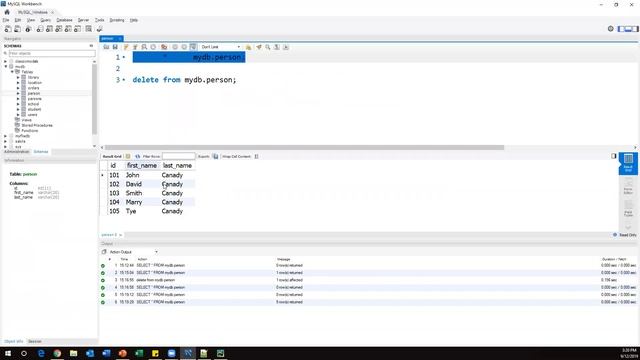Click the new SQL tab icon
The width and height of the screenshot is (640, 360).
8,29
